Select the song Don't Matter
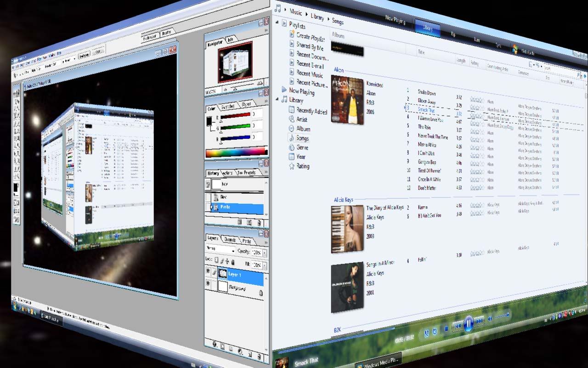The width and height of the screenshot is (588, 368). (427, 188)
